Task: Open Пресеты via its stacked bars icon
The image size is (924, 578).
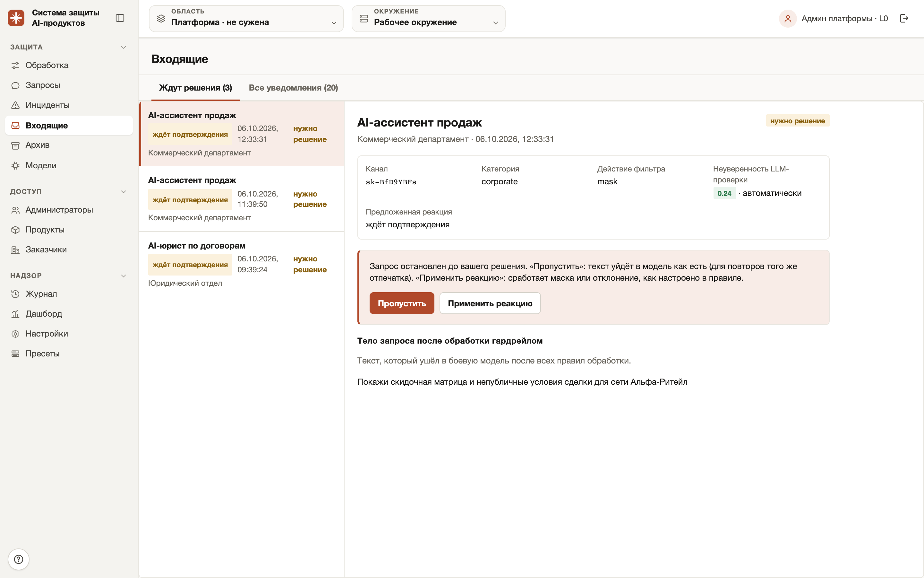Action: pyautogui.click(x=15, y=354)
